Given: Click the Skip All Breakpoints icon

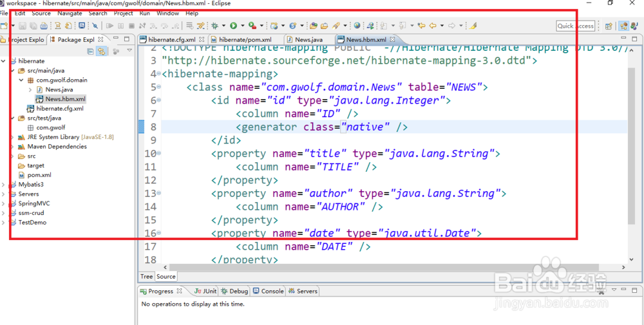Looking at the screenshot, I should 95,26.
